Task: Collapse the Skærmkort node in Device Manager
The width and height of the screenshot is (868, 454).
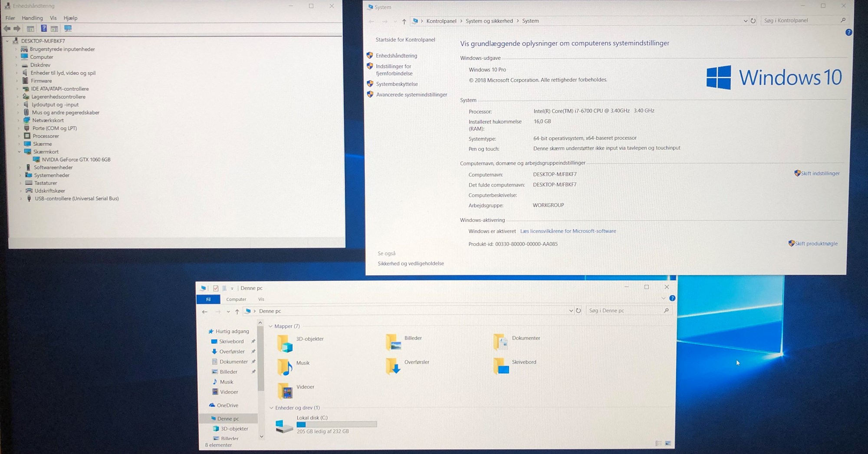Action: coord(19,152)
